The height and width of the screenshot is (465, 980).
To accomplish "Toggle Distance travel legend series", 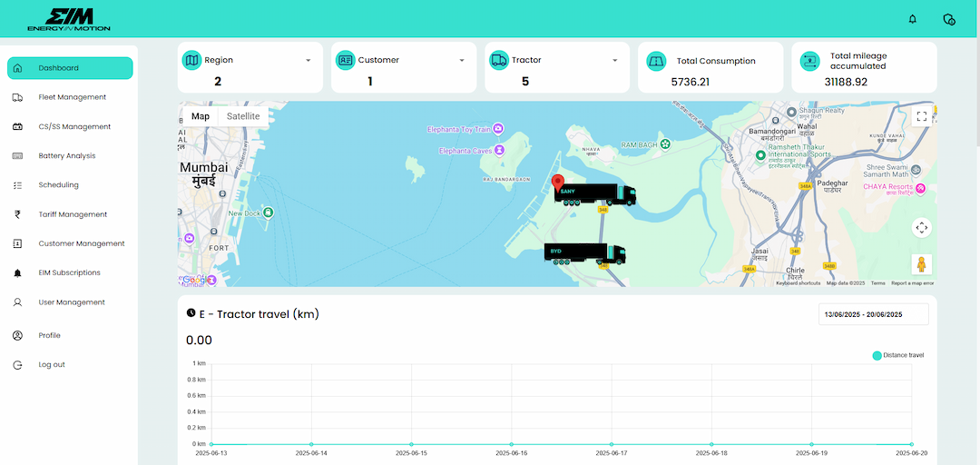I will pos(898,355).
